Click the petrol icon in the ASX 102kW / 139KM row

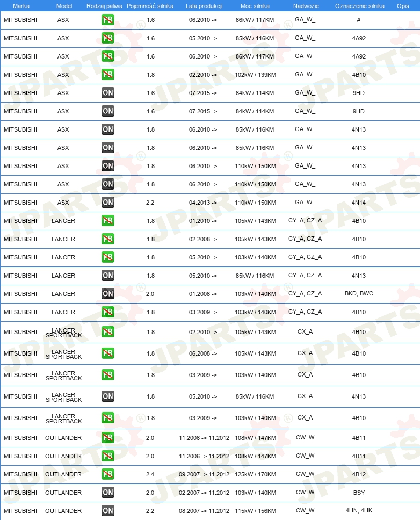pyautogui.click(x=108, y=75)
